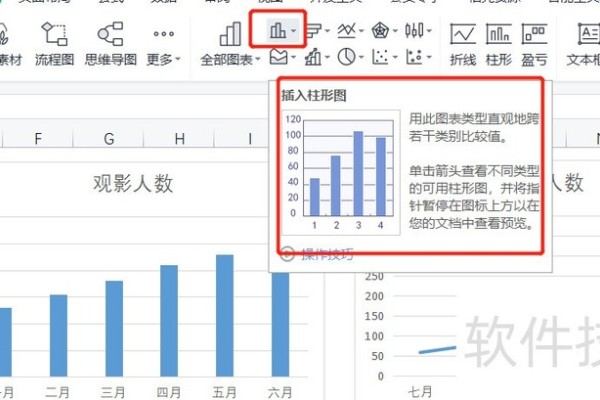Click the blue line segment in right chart
Image resolution: width=600 pixels, height=400 pixels.
point(437,350)
